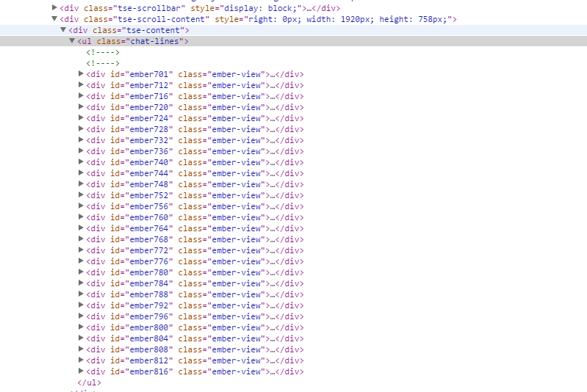
Task: Click the style value 'display: block;'
Action: (261, 8)
